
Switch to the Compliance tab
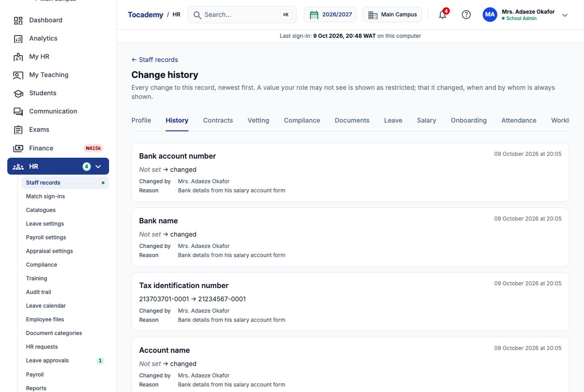pyautogui.click(x=302, y=120)
